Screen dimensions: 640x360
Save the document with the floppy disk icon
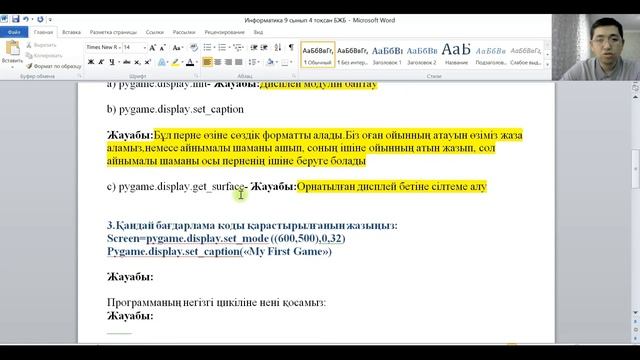coord(16,19)
